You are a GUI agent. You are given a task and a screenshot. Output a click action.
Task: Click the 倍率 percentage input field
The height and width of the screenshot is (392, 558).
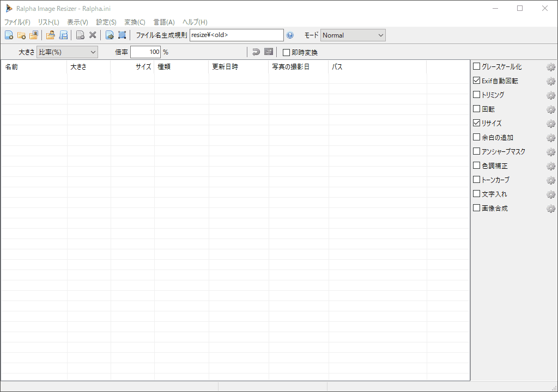(145, 52)
